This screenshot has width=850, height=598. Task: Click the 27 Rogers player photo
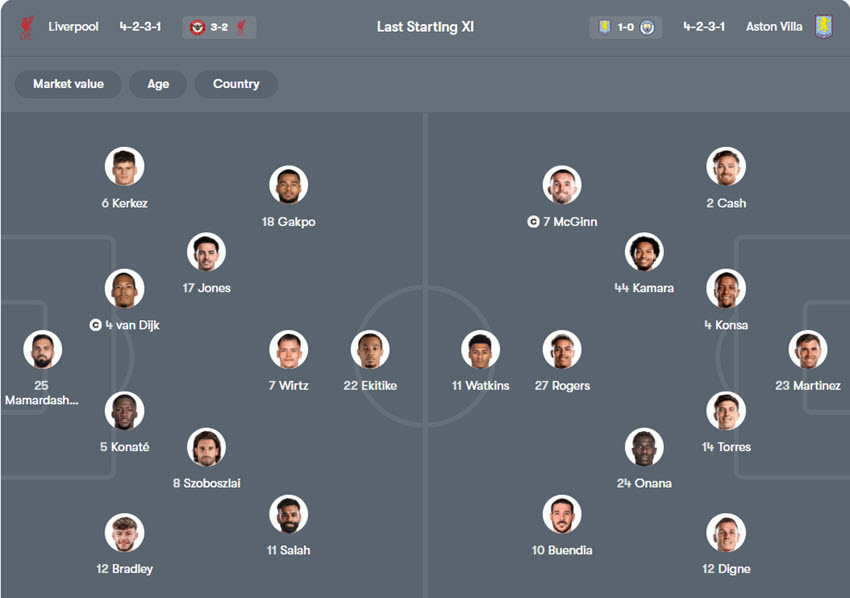coord(562,350)
